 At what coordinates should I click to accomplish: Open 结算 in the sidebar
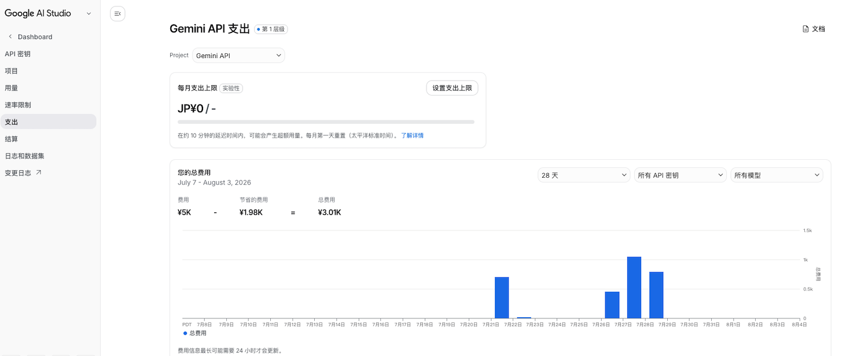(x=48, y=139)
